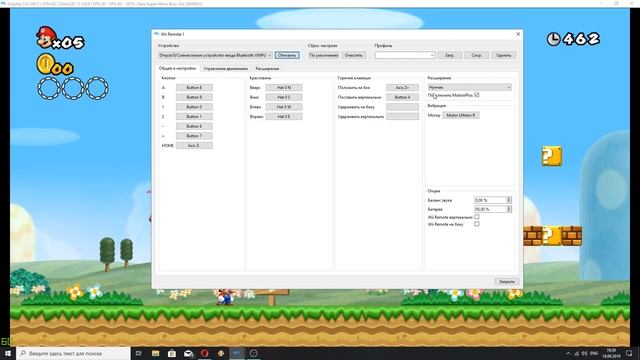The image size is (640, 360).
Task: Expand the extension type dropdown
Action: 469,87
